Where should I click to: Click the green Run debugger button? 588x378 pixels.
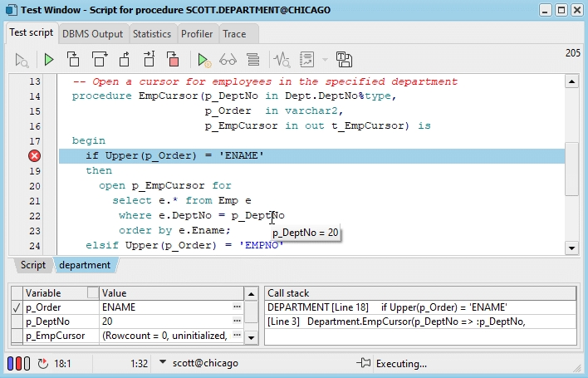[x=49, y=59]
